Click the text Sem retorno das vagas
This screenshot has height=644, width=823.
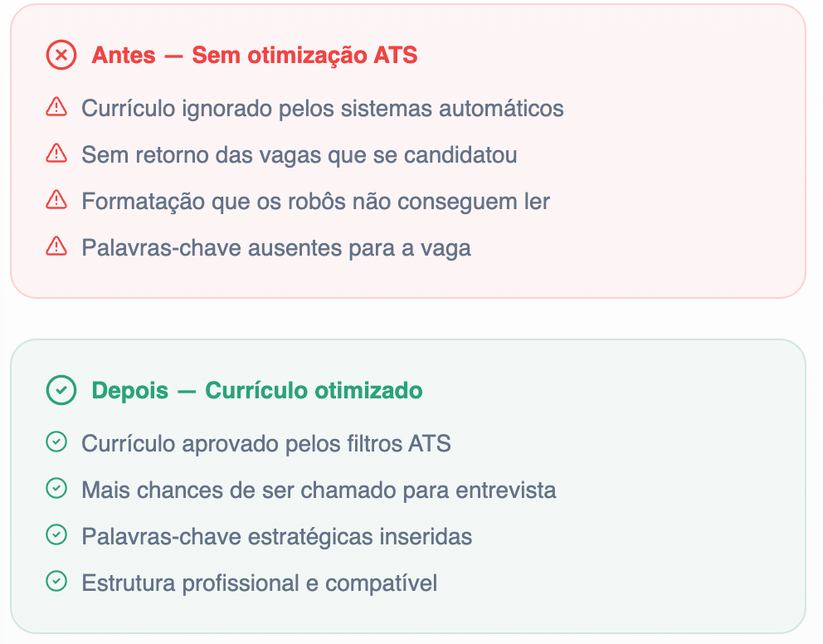point(299,154)
